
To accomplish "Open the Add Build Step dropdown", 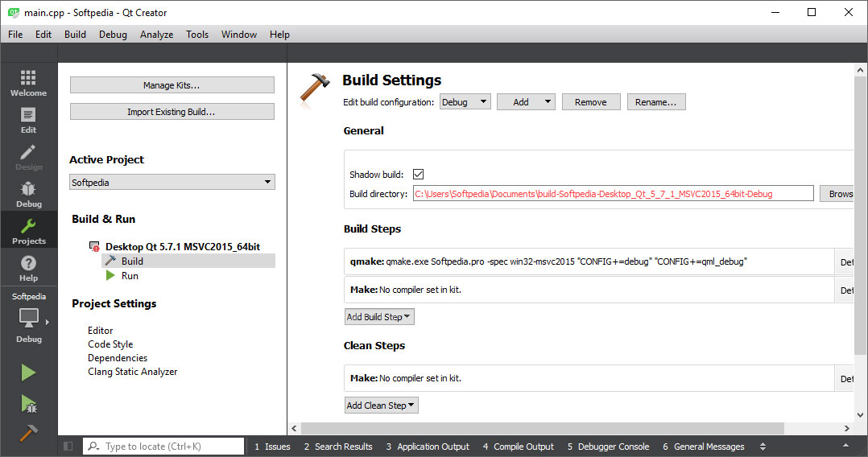I will point(379,317).
